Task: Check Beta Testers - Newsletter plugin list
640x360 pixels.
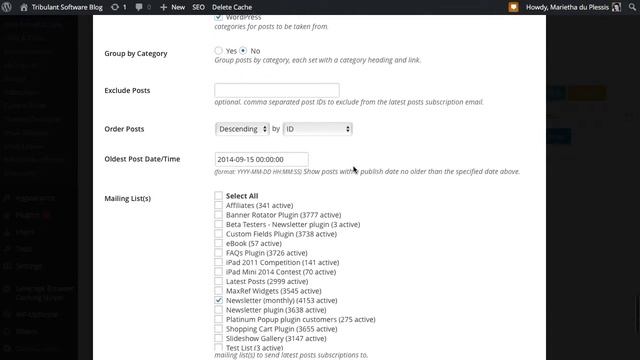Action: coord(219,224)
